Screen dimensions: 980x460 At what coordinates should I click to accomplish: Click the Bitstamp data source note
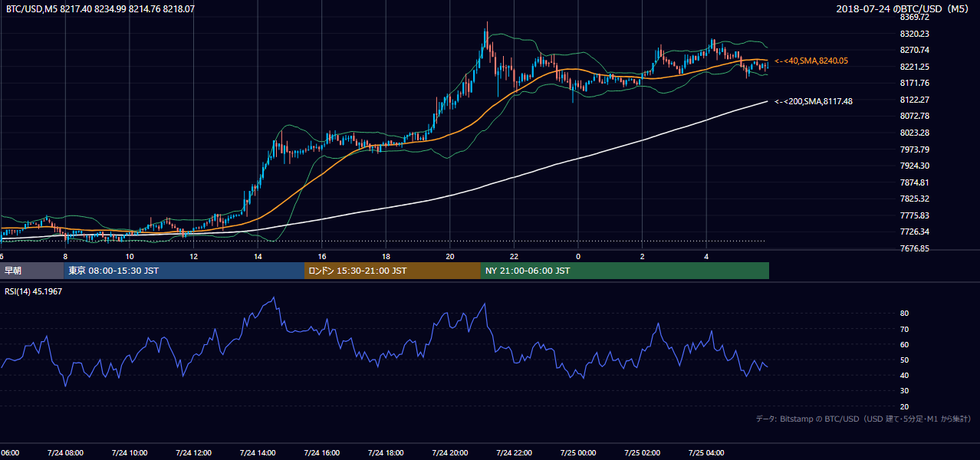pos(863,419)
